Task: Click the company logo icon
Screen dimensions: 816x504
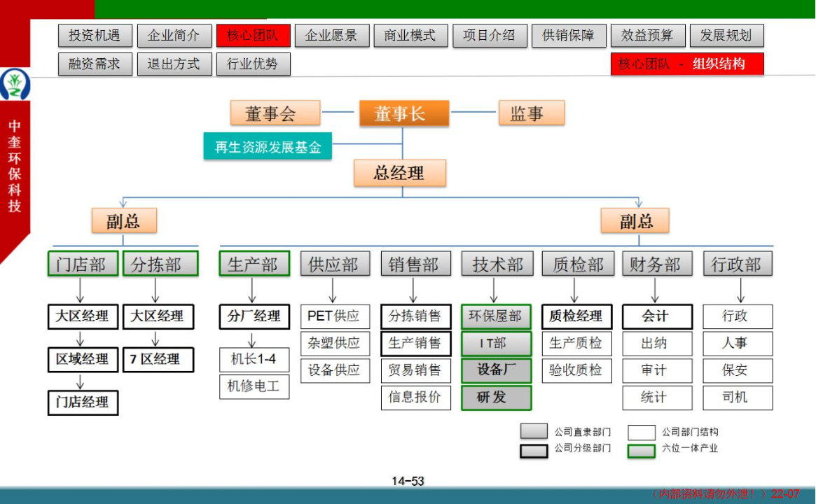Action: pos(15,84)
